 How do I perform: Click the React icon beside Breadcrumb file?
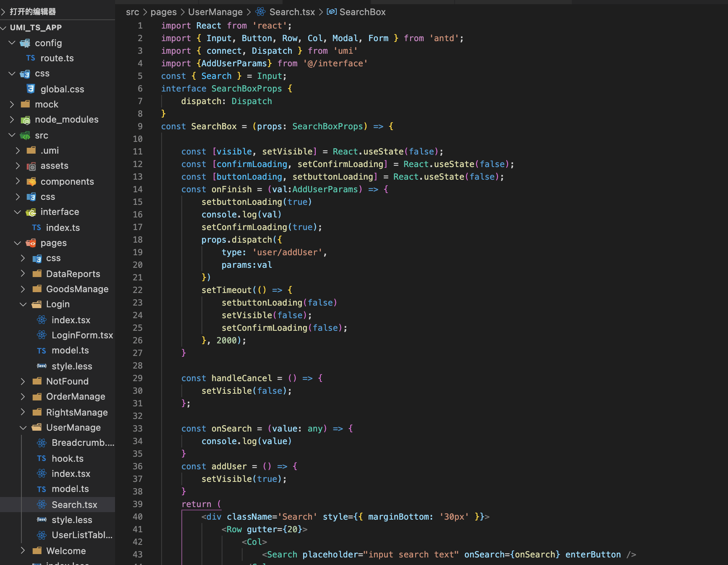[x=42, y=442]
